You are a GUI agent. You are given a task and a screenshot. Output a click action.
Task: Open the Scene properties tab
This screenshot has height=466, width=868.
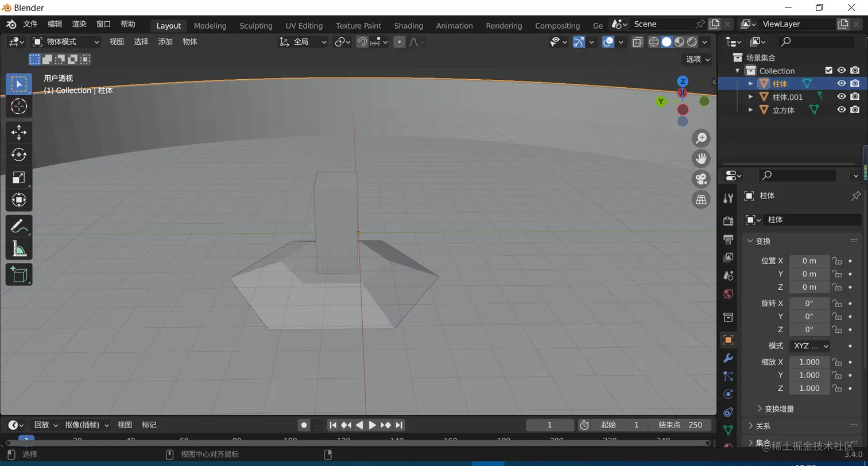[728, 275]
